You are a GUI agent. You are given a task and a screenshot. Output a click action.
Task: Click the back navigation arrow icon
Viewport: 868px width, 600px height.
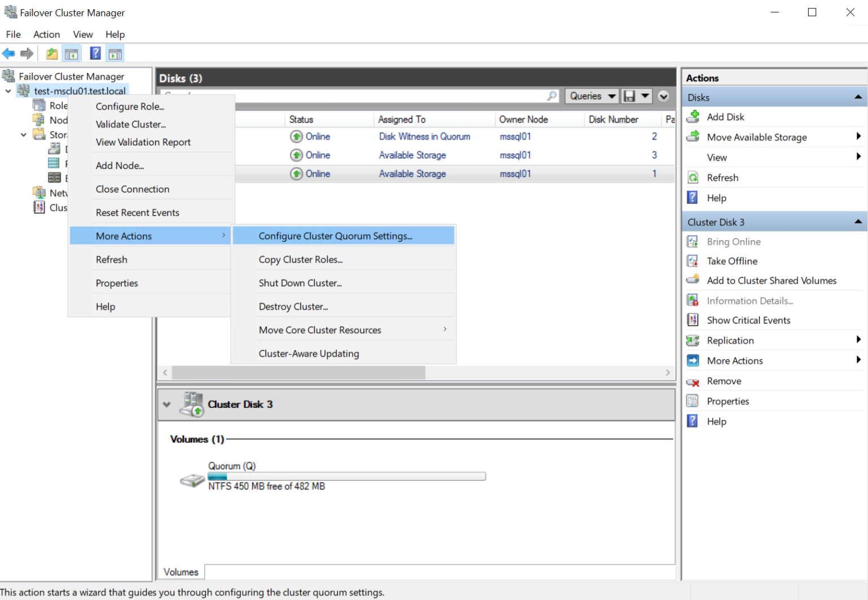[8, 53]
